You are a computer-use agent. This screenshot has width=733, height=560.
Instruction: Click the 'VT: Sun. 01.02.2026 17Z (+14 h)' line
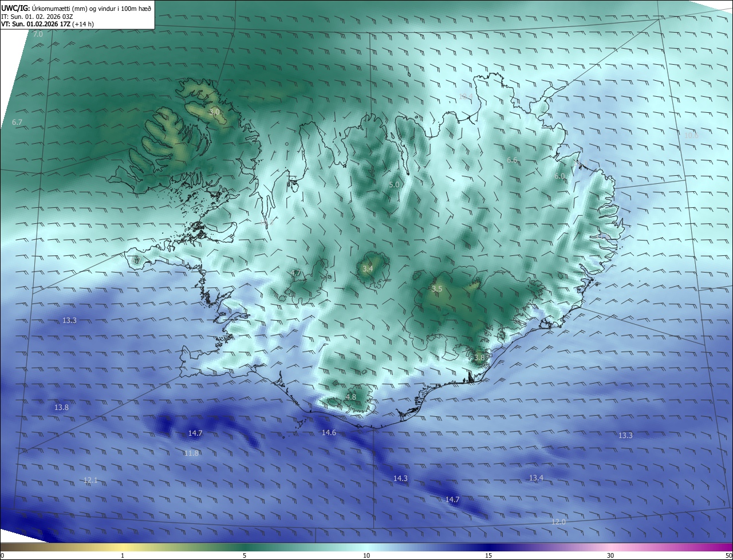pos(48,24)
